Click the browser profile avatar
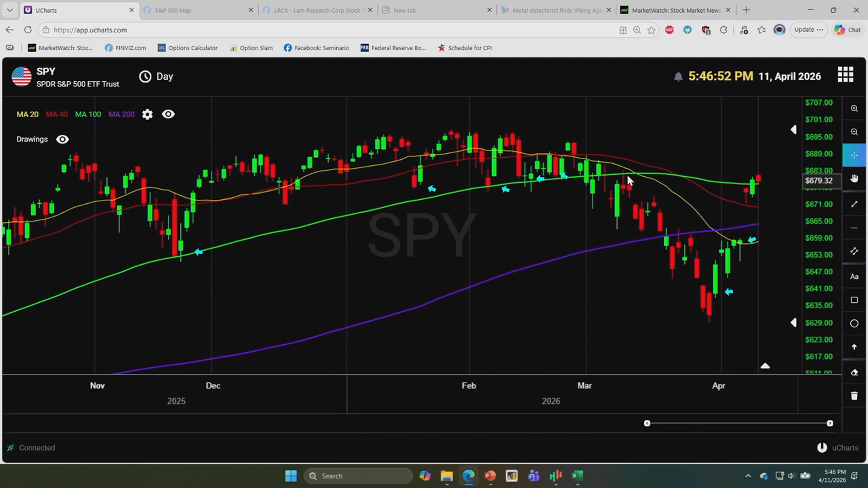Image resolution: width=868 pixels, height=488 pixels. (779, 30)
